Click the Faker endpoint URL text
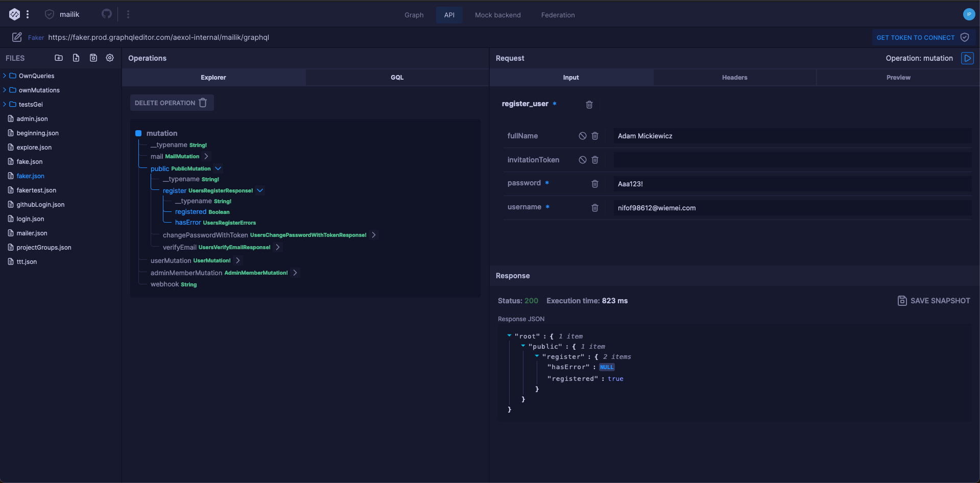Viewport: 980px width, 483px height. point(158,37)
